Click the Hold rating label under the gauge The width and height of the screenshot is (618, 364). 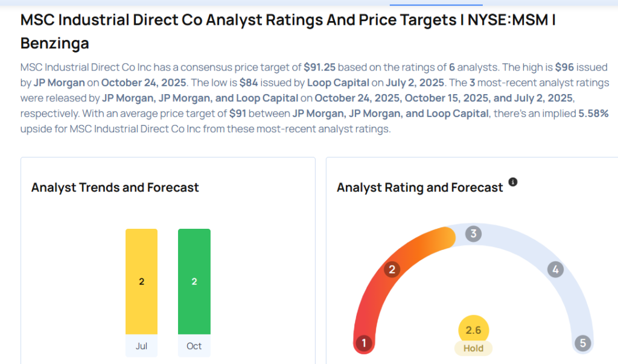point(473,348)
